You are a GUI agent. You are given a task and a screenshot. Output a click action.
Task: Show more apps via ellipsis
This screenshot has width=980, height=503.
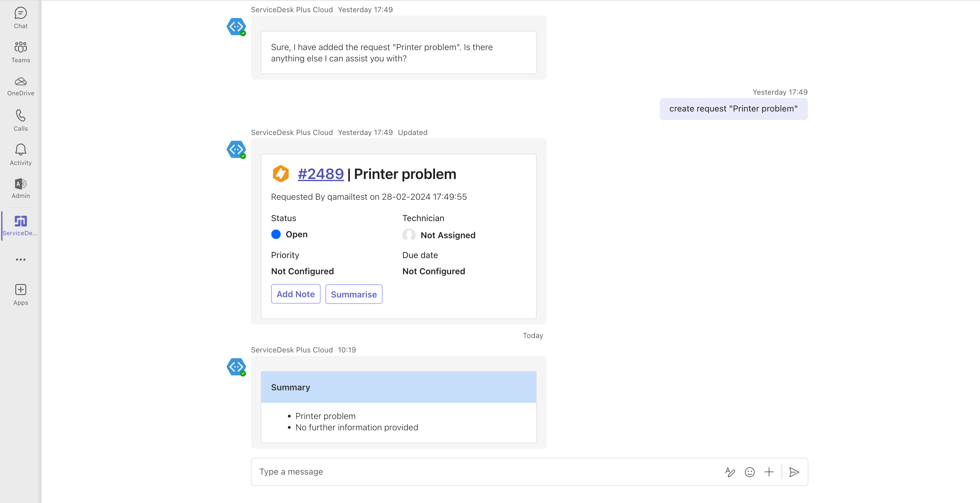20,260
